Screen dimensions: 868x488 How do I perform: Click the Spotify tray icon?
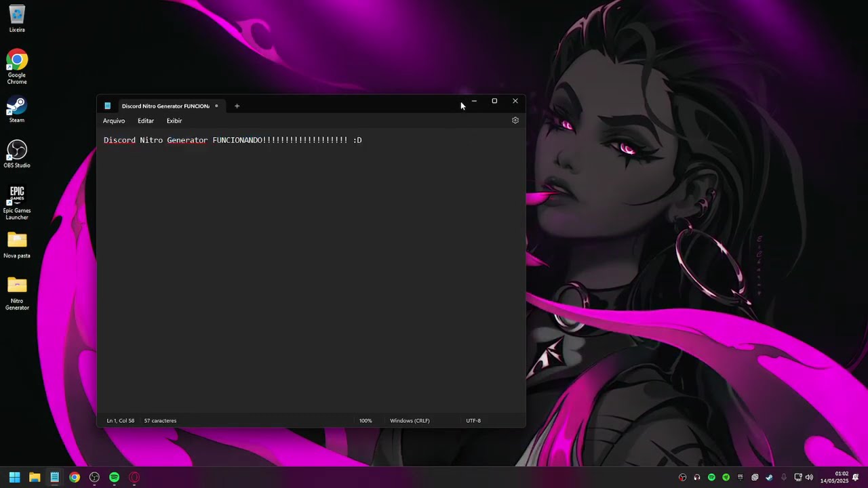(x=711, y=477)
